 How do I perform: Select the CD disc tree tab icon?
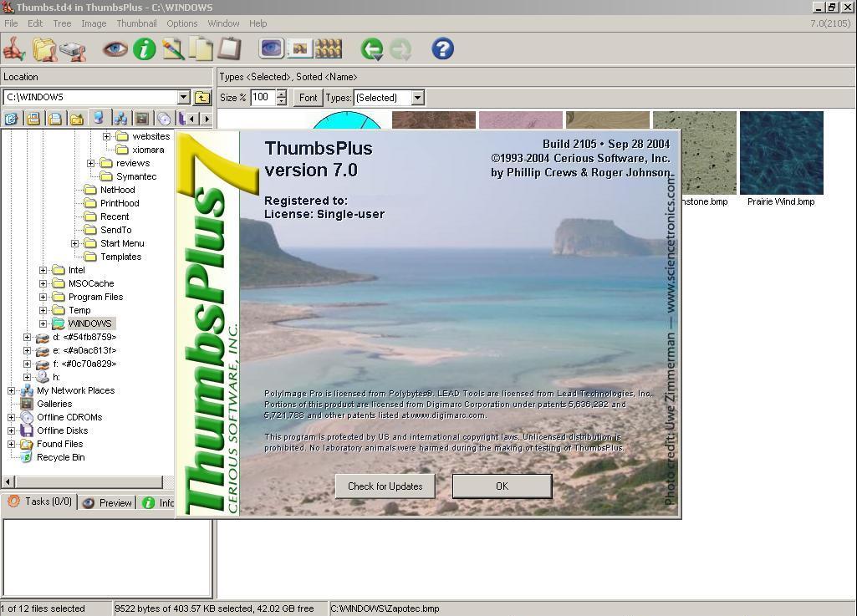164,118
